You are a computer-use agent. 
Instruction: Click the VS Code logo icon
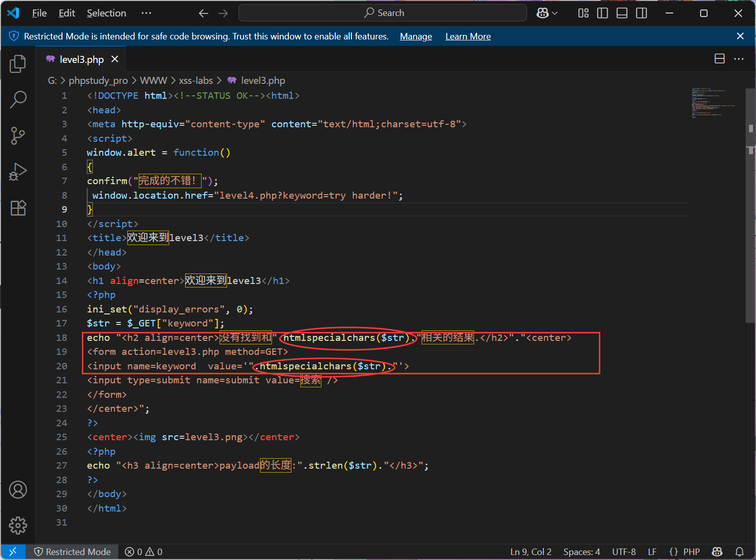coord(13,13)
